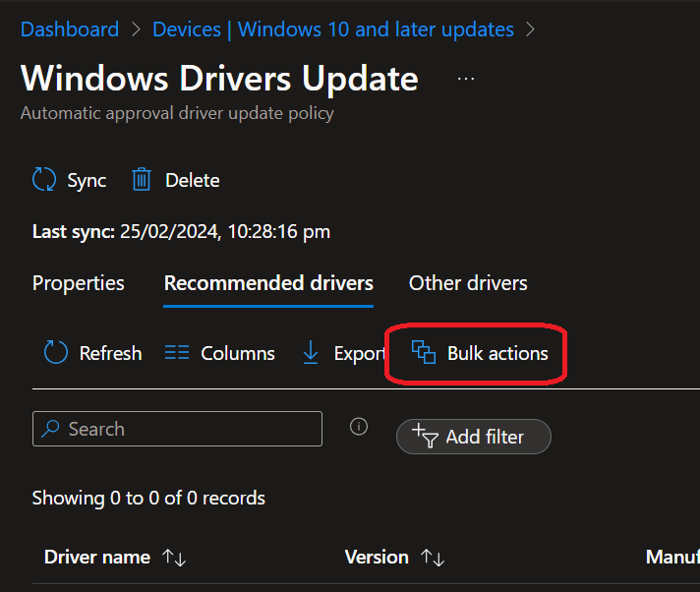Click the Manufacturer column header

(672, 558)
